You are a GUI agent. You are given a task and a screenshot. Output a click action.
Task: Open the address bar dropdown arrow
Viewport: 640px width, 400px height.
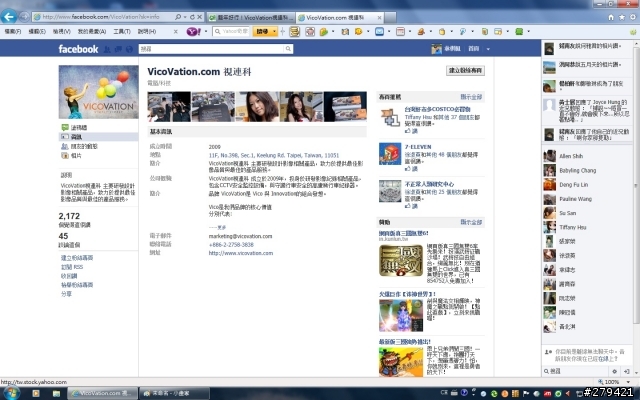pos(185,17)
